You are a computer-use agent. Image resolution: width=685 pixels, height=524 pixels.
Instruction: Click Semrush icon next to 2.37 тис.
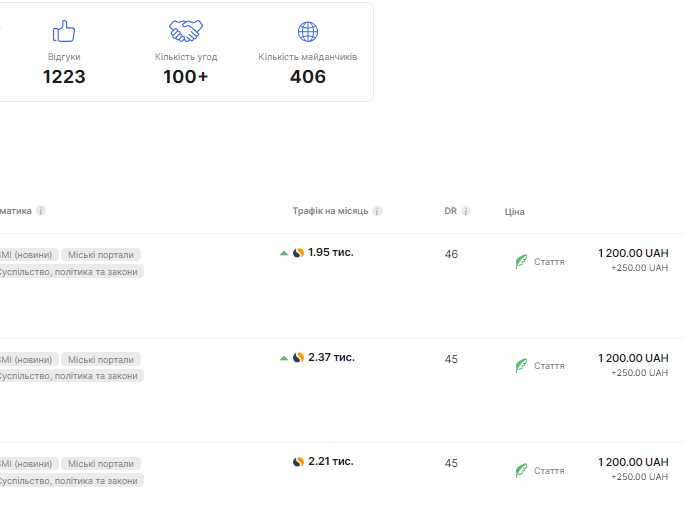tap(298, 357)
